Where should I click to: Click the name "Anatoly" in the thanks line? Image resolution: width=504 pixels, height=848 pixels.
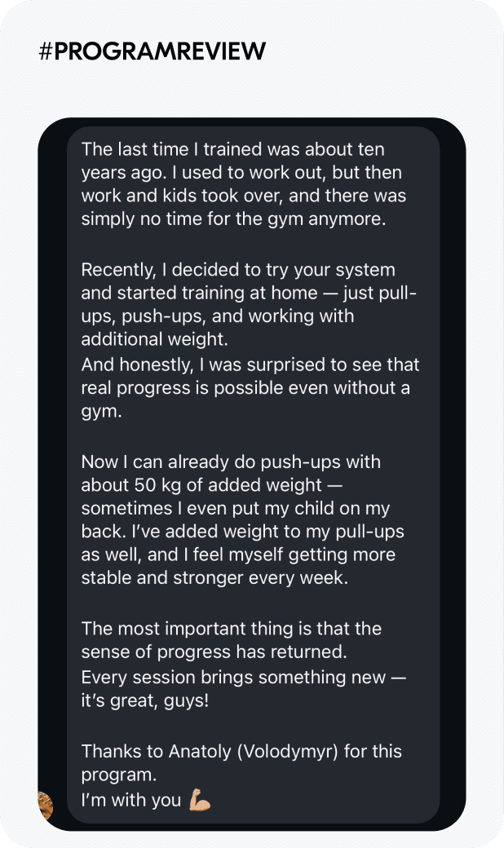click(x=199, y=751)
